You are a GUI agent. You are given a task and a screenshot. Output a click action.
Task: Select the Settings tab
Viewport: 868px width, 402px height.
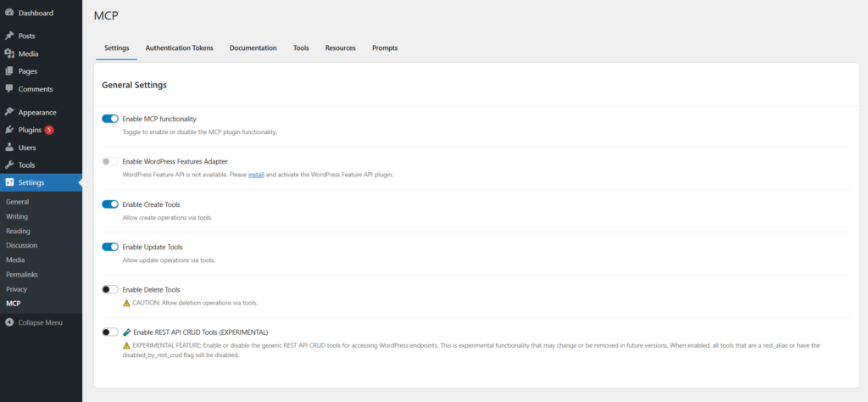click(117, 48)
